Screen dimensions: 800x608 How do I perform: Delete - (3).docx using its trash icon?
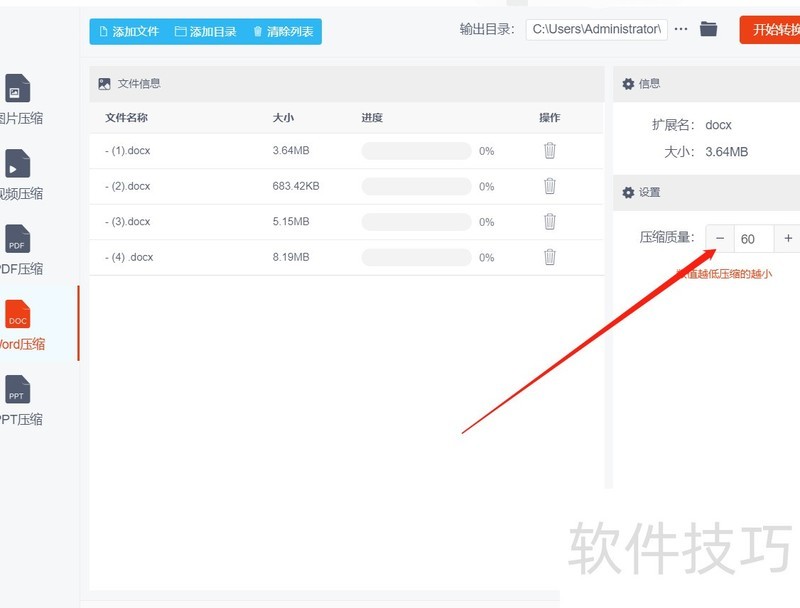(x=549, y=221)
